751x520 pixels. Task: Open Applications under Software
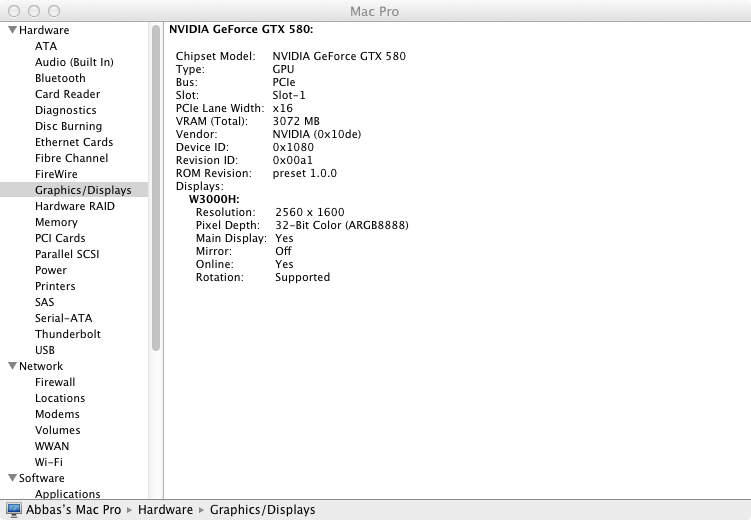tap(68, 494)
